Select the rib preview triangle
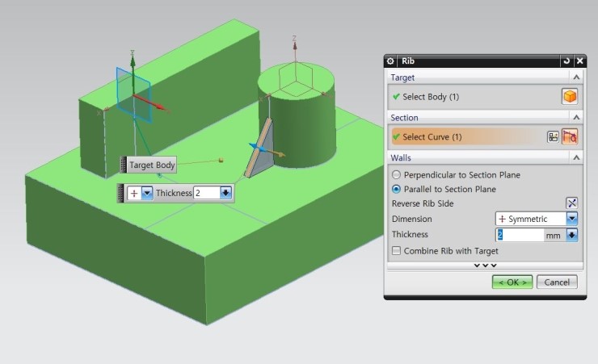The height and width of the screenshot is (364, 598). click(264, 151)
